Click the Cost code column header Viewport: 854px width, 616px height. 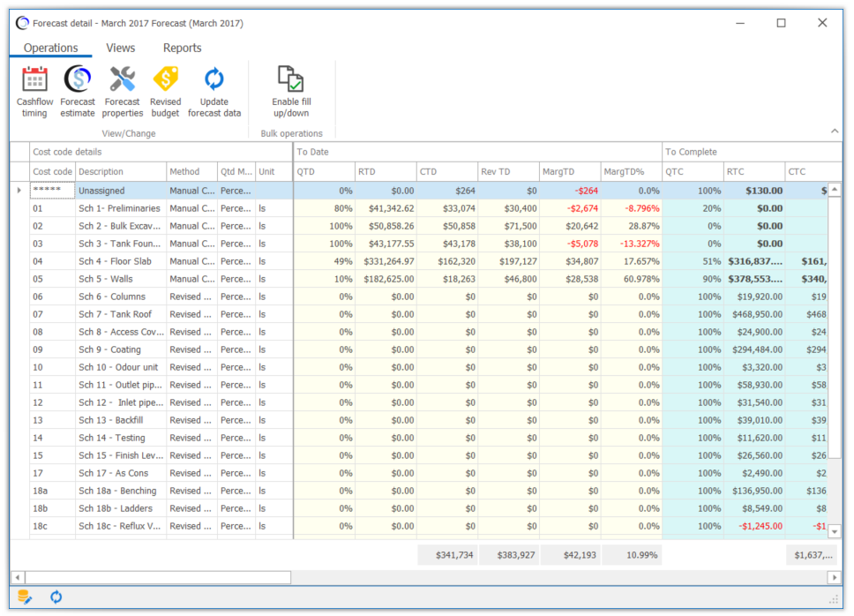(52, 171)
